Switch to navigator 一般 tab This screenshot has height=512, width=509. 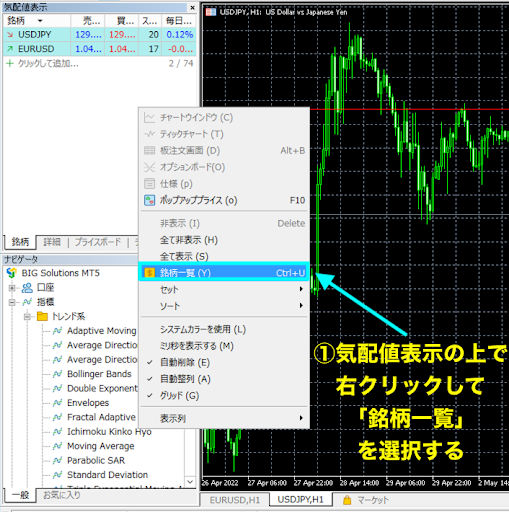20,495
